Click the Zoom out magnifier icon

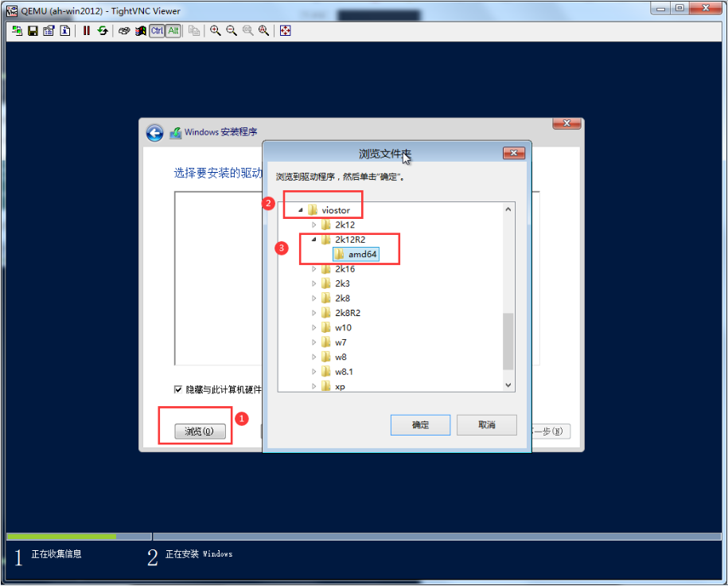click(231, 31)
